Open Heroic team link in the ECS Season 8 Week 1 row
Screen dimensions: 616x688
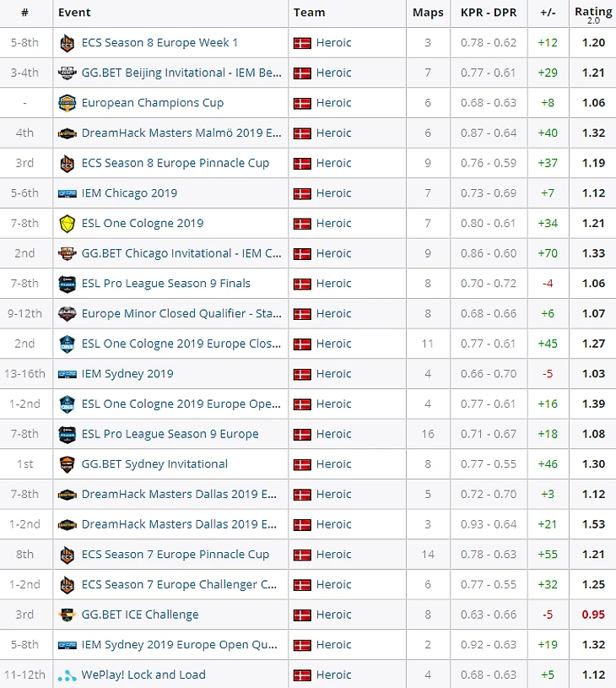click(334, 42)
